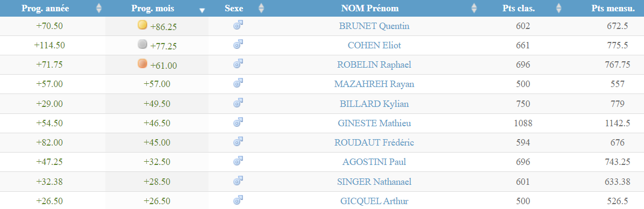The width and height of the screenshot is (644, 209).
Task: Sort by the Pts clas. column arrows
Action: click(x=559, y=8)
